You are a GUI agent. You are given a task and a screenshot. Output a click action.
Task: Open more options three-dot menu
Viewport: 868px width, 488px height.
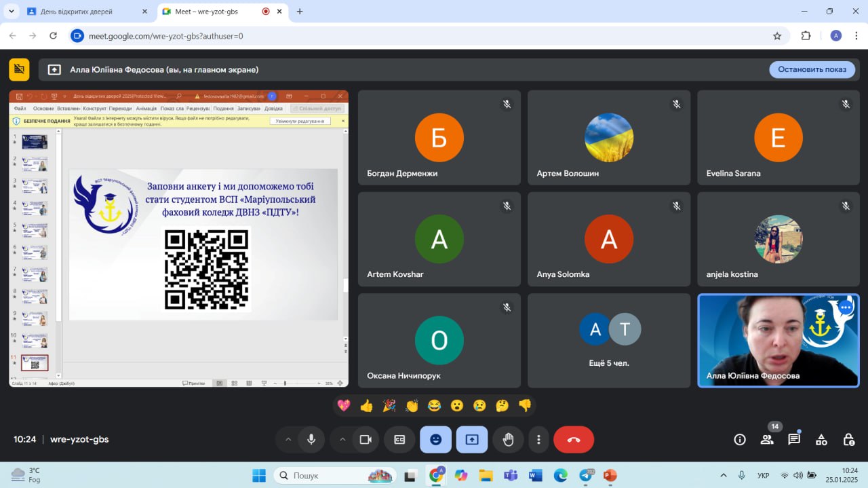click(x=538, y=439)
